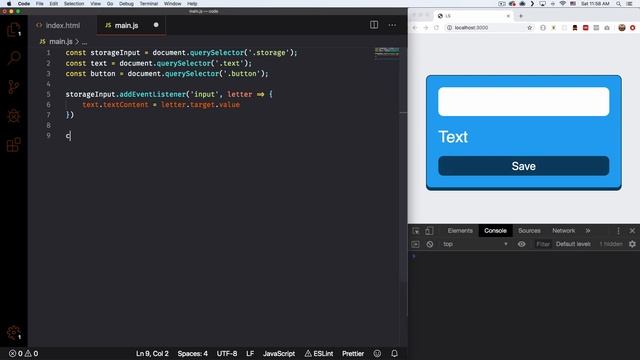The height and width of the screenshot is (360, 640).
Task: Open Default levels dropdown
Action: tap(573, 244)
